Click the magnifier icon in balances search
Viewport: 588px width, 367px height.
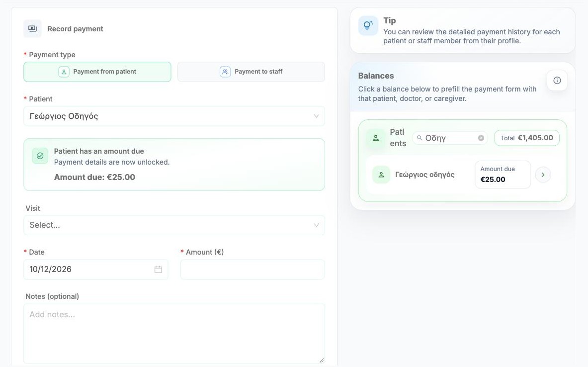pos(420,138)
